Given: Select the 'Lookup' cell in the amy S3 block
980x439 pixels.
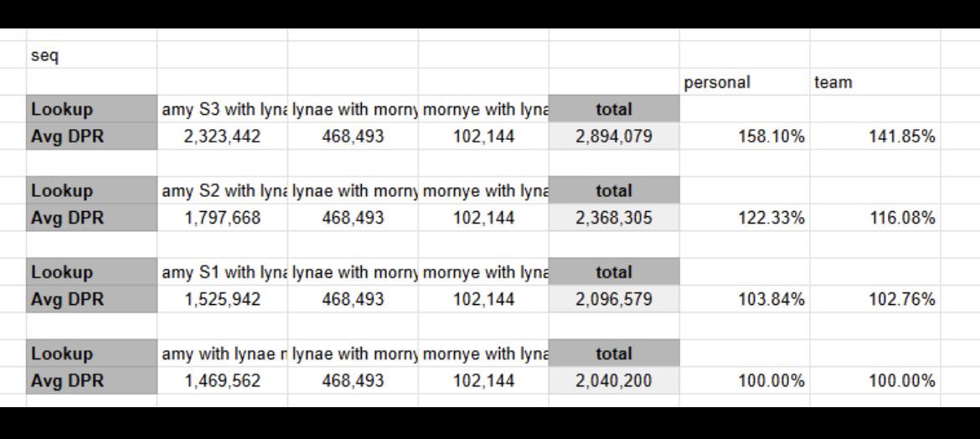Looking at the screenshot, I should [x=91, y=109].
